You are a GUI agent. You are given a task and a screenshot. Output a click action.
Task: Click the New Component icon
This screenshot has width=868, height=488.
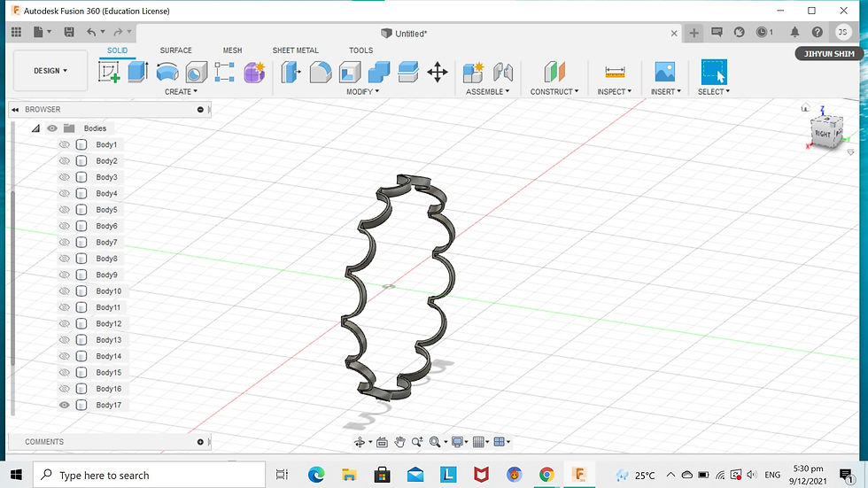pos(473,72)
